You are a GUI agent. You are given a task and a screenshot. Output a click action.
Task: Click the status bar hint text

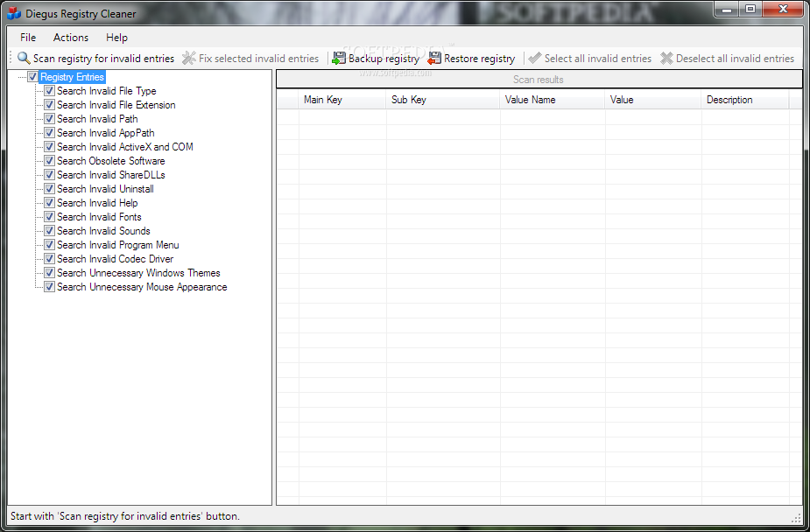[x=125, y=516]
